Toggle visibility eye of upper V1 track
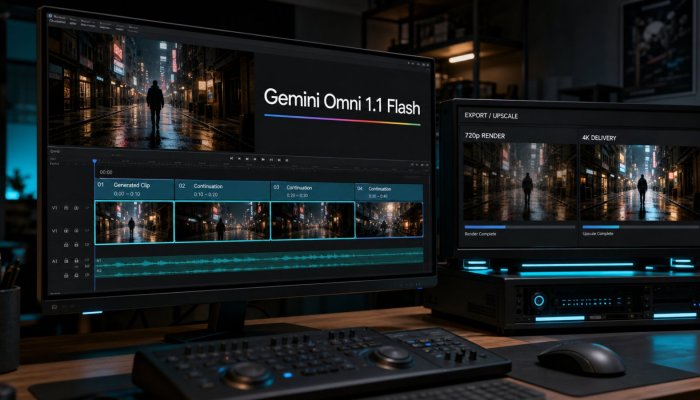Image resolution: width=700 pixels, height=400 pixels. [x=76, y=208]
